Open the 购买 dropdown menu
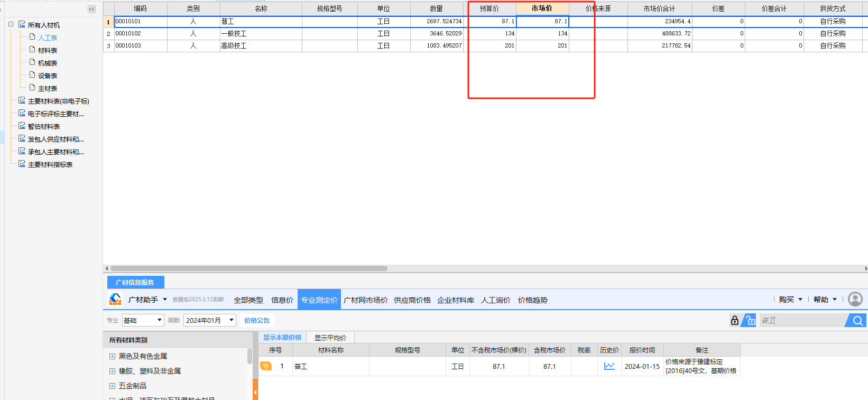 (790, 300)
